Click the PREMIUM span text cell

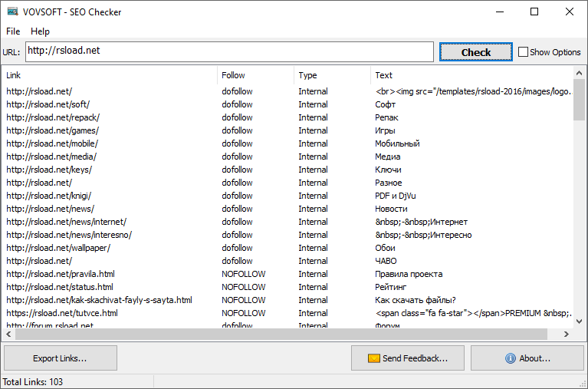474,313
